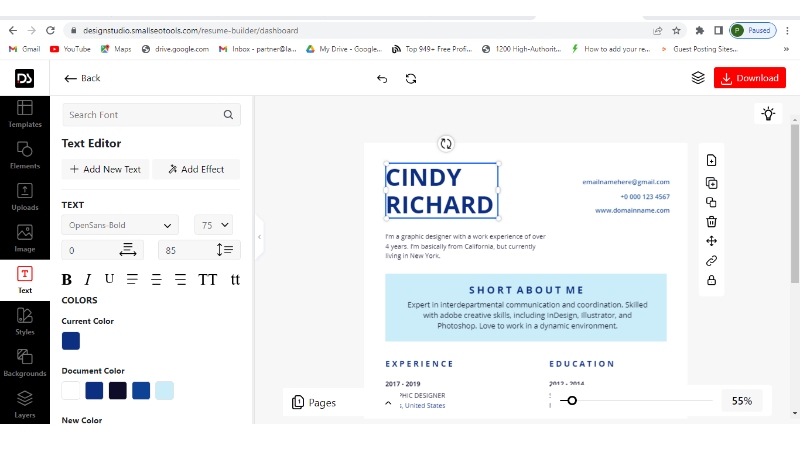The width and height of the screenshot is (800, 449).
Task: Open the Templates sidebar tab
Action: (25, 114)
